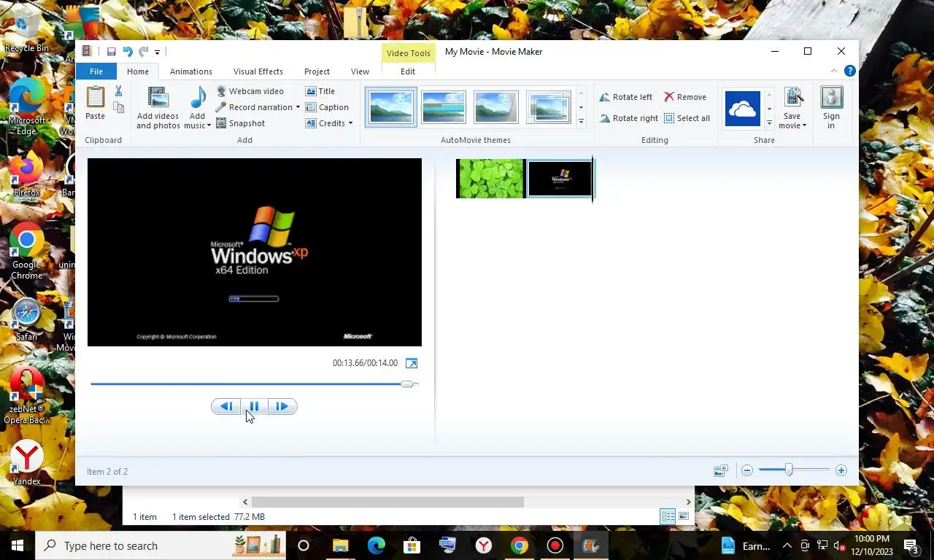Click the OneDrive cloud share icon

click(x=743, y=109)
